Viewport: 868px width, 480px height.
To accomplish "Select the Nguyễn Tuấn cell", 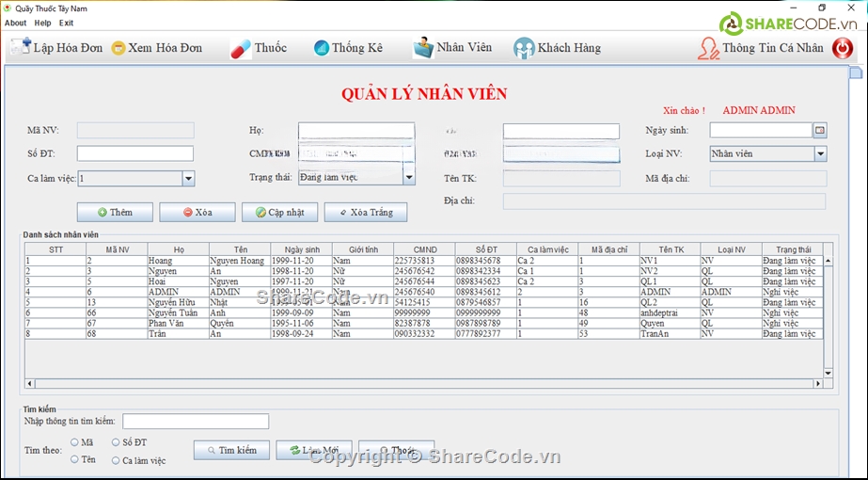I will pyautogui.click(x=179, y=312).
